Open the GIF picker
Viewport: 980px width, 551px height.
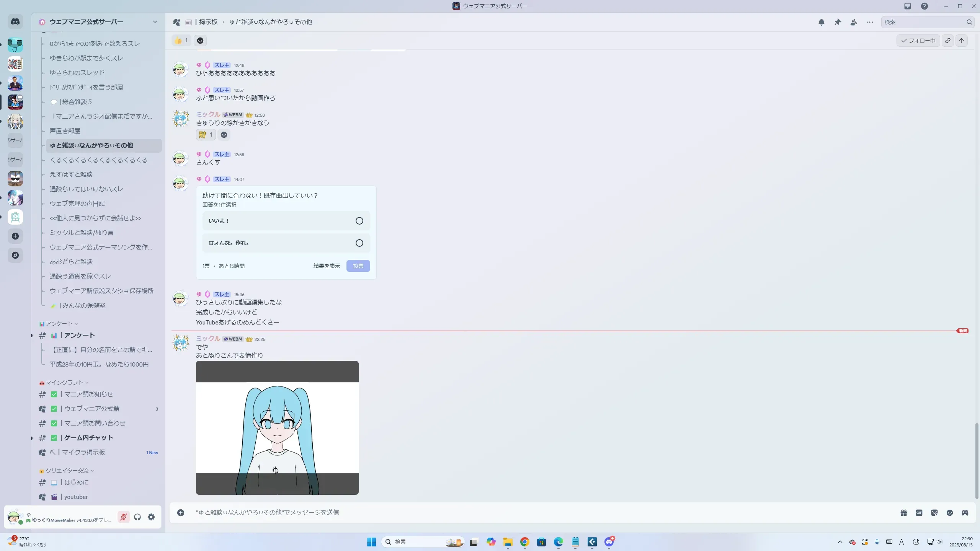pyautogui.click(x=919, y=513)
